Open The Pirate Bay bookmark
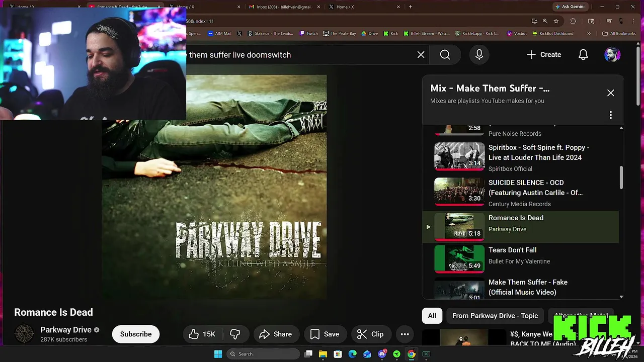This screenshot has height=362, width=644. [340, 34]
